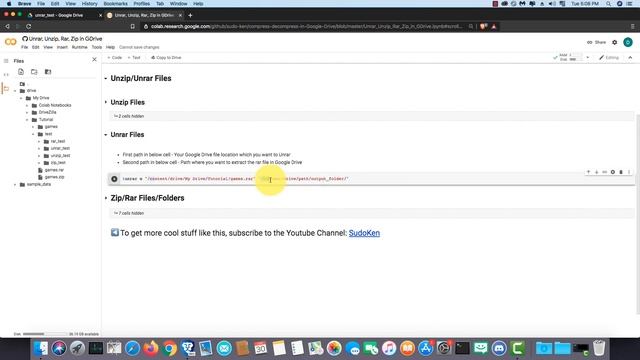Click inside the unrar code cell text

pos(235,179)
